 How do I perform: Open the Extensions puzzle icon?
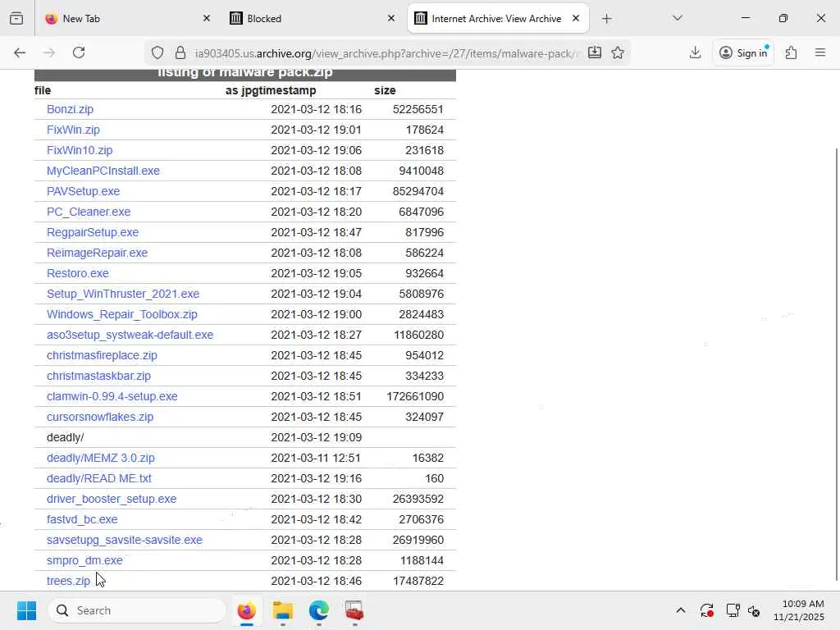pos(792,52)
